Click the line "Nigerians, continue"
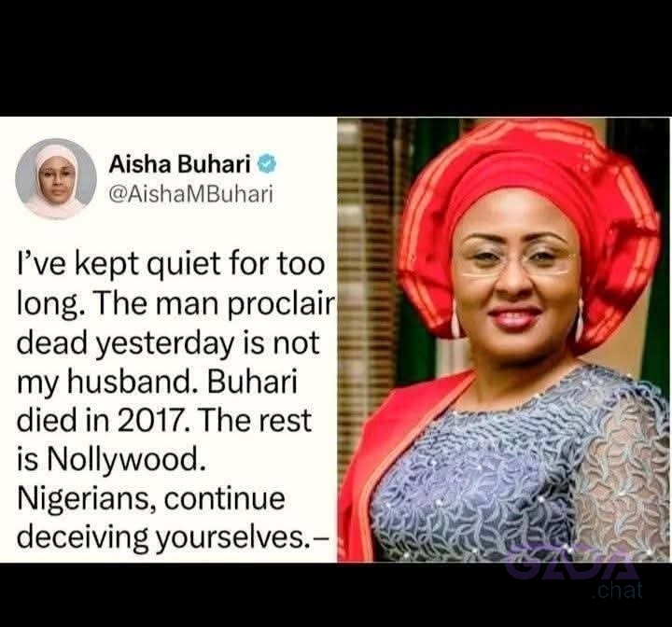 [151, 498]
